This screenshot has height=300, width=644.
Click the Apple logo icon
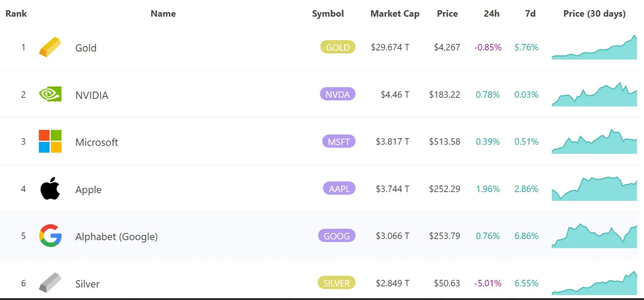coord(50,188)
